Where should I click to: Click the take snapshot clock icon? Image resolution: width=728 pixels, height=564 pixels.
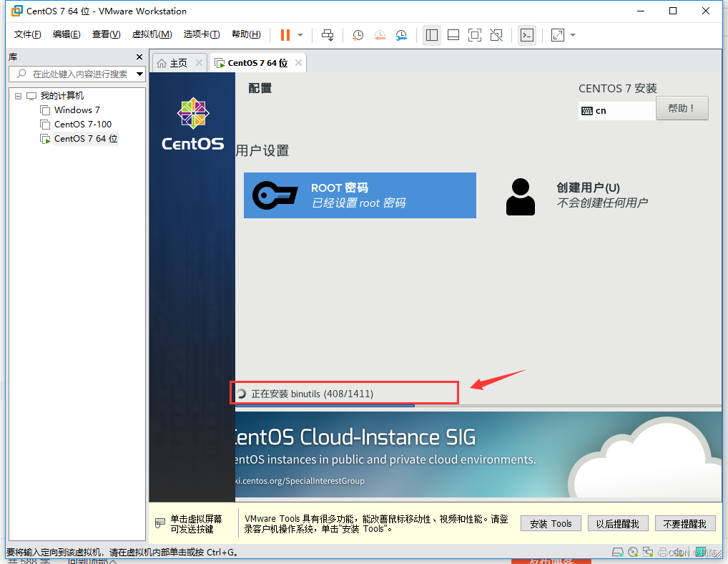pyautogui.click(x=358, y=35)
